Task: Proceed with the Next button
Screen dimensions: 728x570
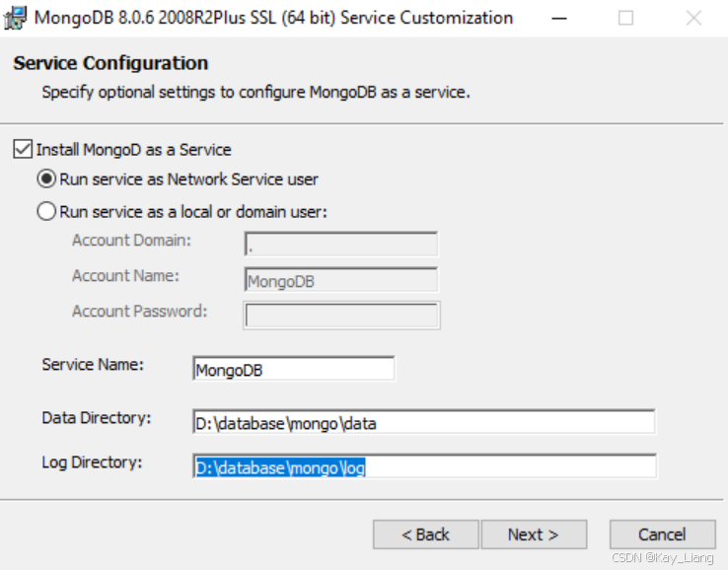Action: [534, 534]
